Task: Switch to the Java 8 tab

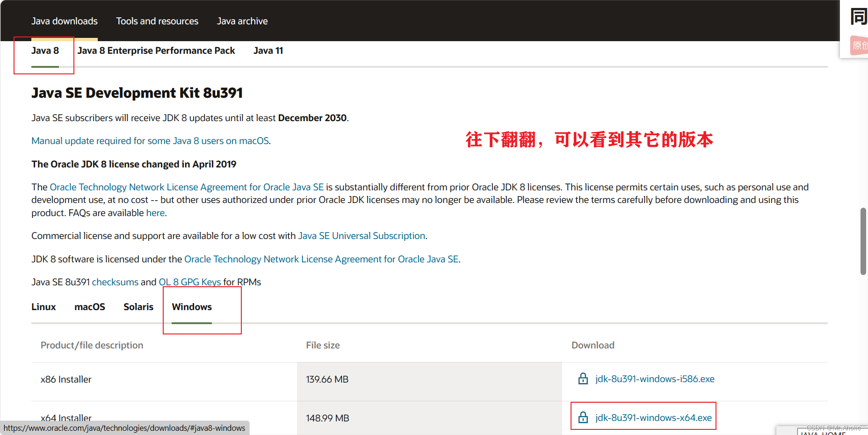Action: click(x=44, y=51)
